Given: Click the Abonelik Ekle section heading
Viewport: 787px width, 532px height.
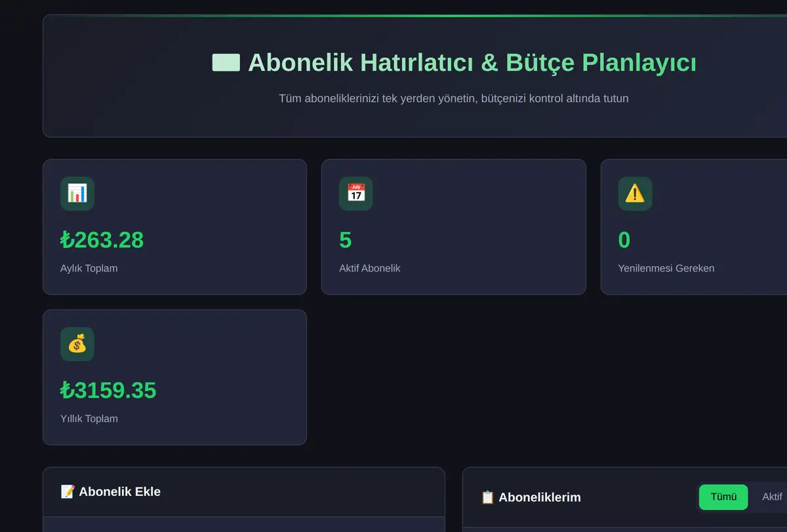Looking at the screenshot, I should [x=120, y=491].
